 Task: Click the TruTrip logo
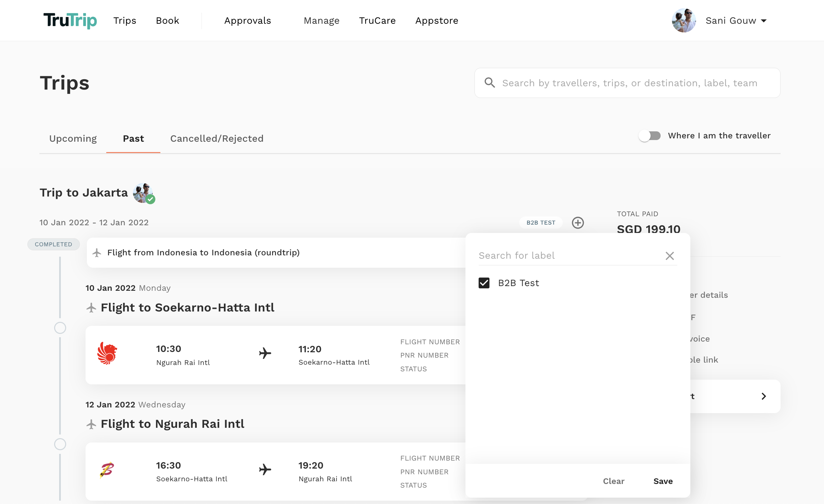point(70,20)
